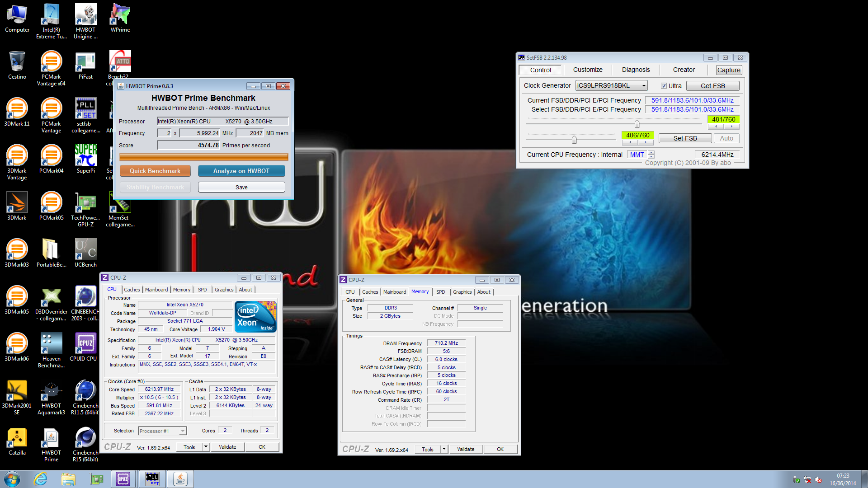
Task: Open MemSet shortcut desktop icon
Action: pyautogui.click(x=120, y=209)
